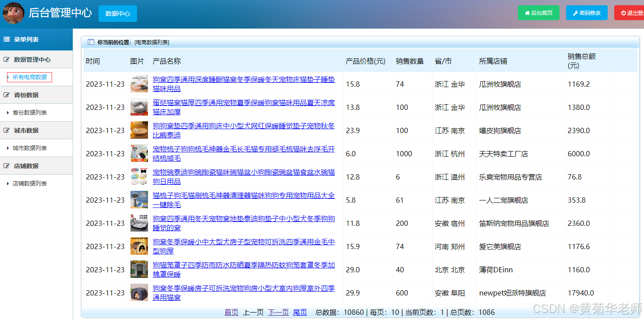Click the breadcrumb location table icon
The width and height of the screenshot is (644, 320).
tap(91, 42)
